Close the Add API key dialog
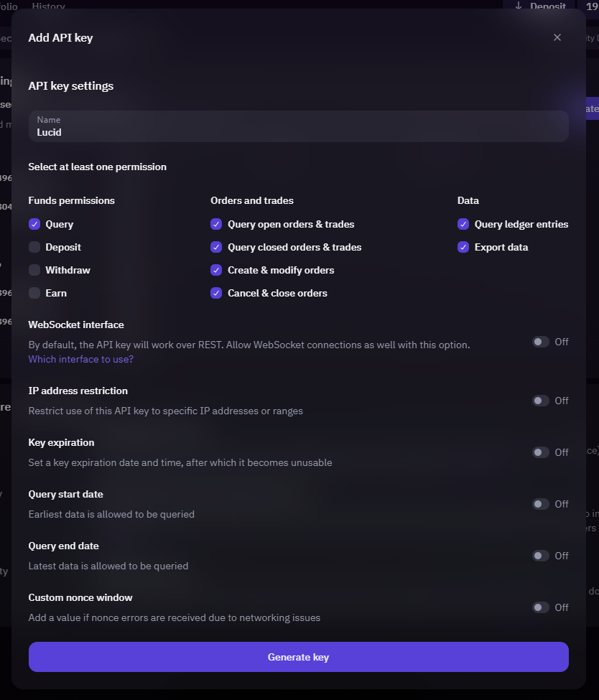The height and width of the screenshot is (700, 599). coord(557,37)
